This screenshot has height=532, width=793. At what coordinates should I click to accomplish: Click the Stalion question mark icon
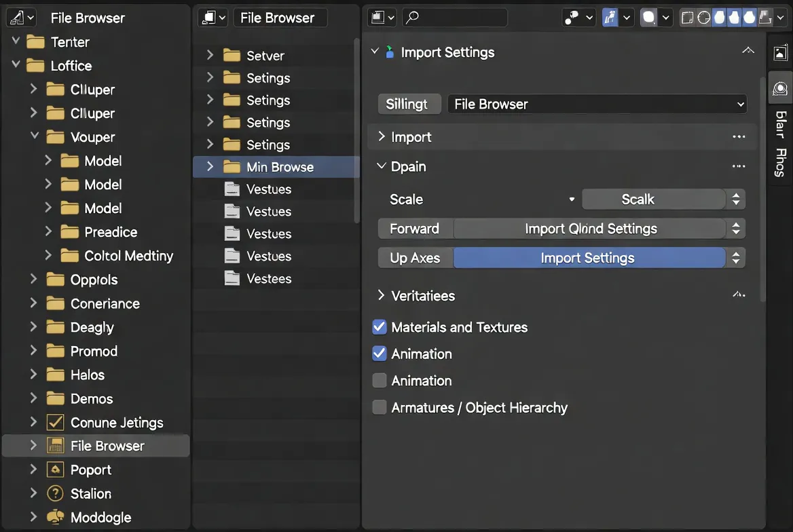point(55,493)
